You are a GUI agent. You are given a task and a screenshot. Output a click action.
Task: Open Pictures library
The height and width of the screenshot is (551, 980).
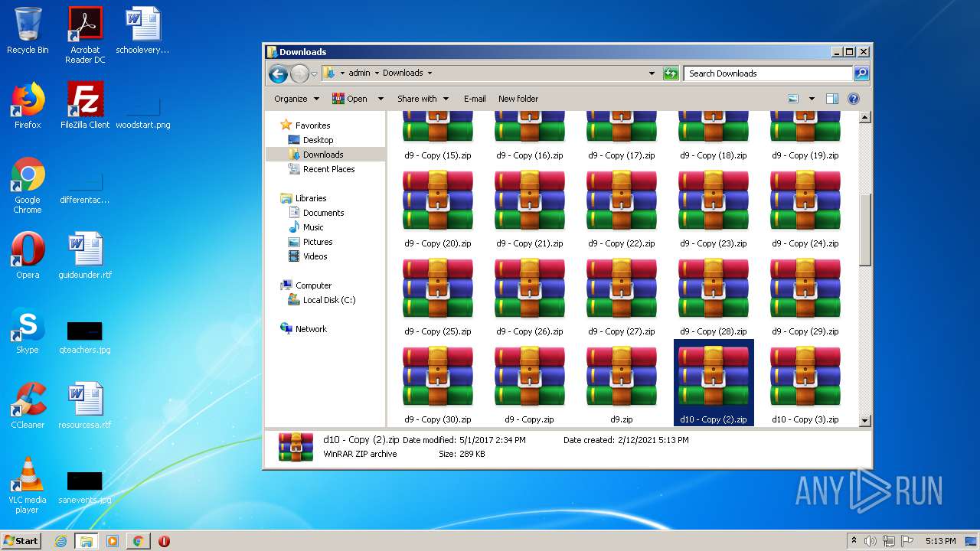317,242
